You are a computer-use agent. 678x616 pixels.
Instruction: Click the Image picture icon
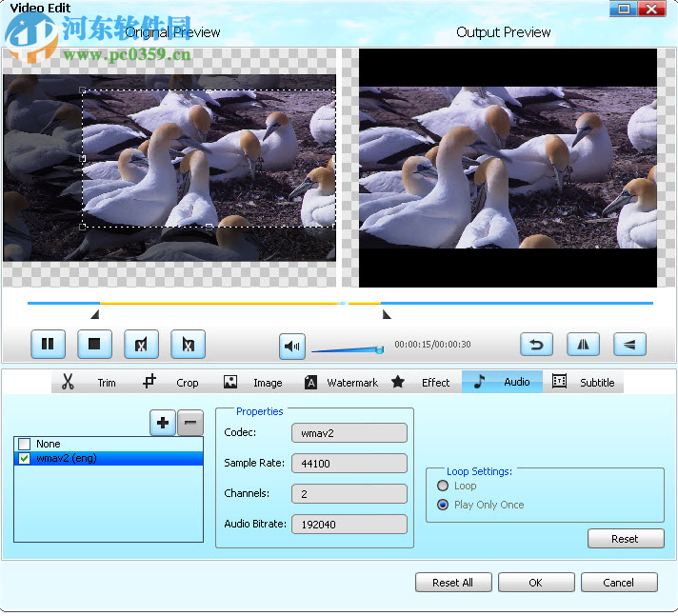point(230,382)
